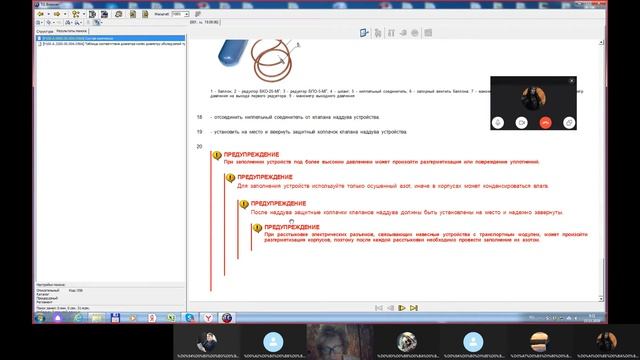This screenshot has width=640, height=360.
Task: Click the share screen button in call overlay
Action: click(569, 122)
